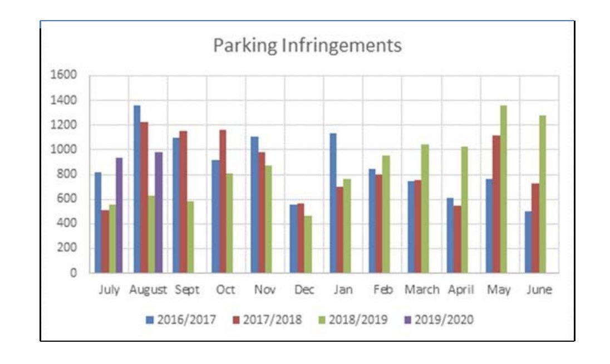The image size is (610, 364).
Task: Click the March axis label
Action: pyautogui.click(x=422, y=290)
